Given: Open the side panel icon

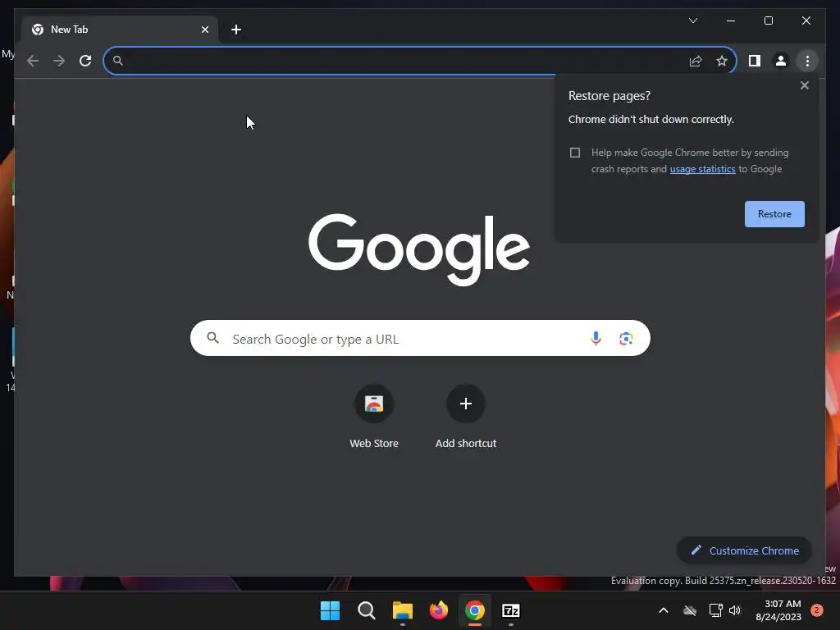Looking at the screenshot, I should click(755, 61).
